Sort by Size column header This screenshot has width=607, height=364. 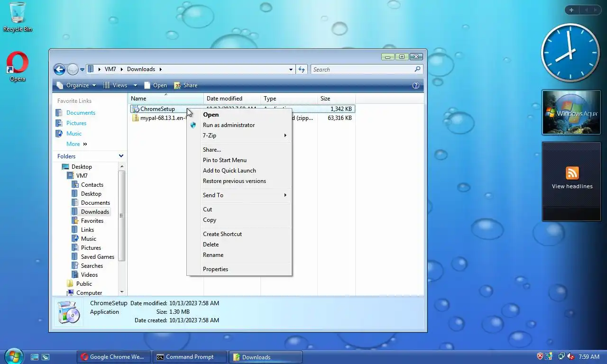[x=336, y=99]
